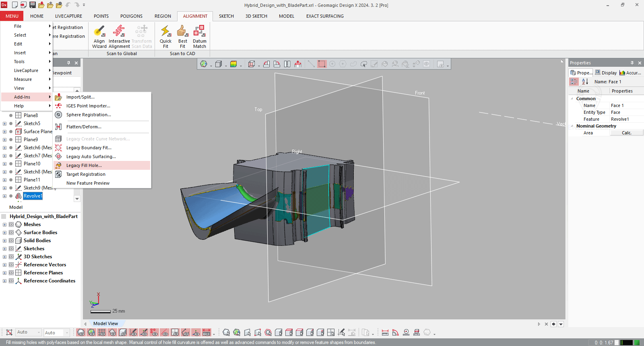Screen dimensions: 644x346
Task: Expand the Reference Planes tree node
Action: click(x=4, y=273)
